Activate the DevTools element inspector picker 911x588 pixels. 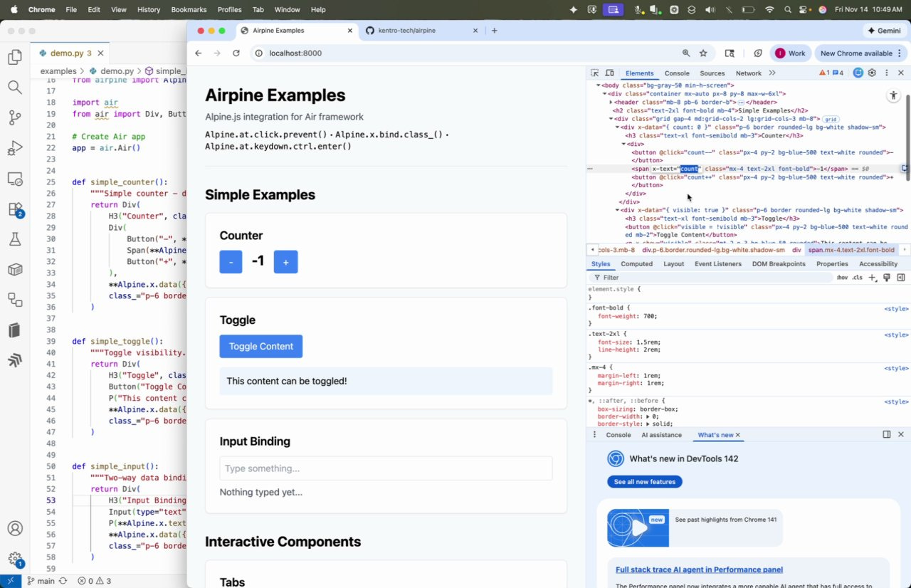click(595, 73)
